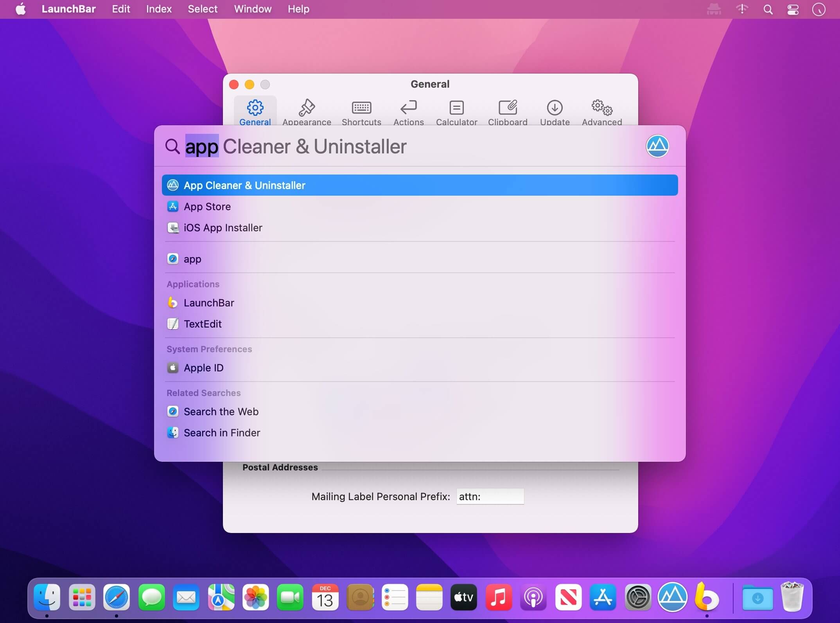Image resolution: width=840 pixels, height=623 pixels.
Task: Edit Mailing Label Personal Prefix field
Action: (490, 496)
